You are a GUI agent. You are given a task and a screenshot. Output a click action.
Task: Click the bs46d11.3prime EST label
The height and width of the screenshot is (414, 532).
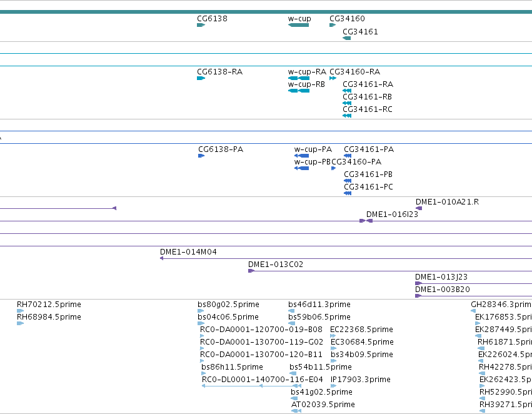click(x=319, y=305)
